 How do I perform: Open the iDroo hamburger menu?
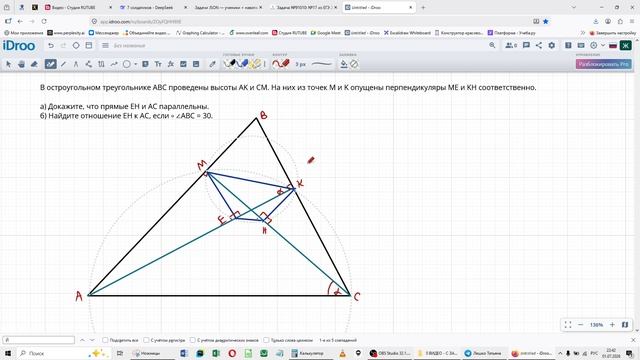point(105,45)
